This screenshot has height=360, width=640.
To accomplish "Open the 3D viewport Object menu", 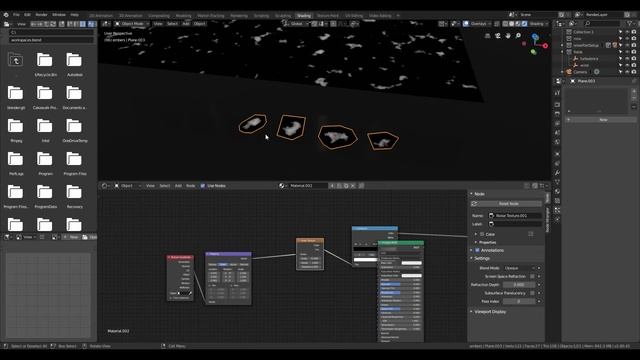I will (x=200, y=24).
